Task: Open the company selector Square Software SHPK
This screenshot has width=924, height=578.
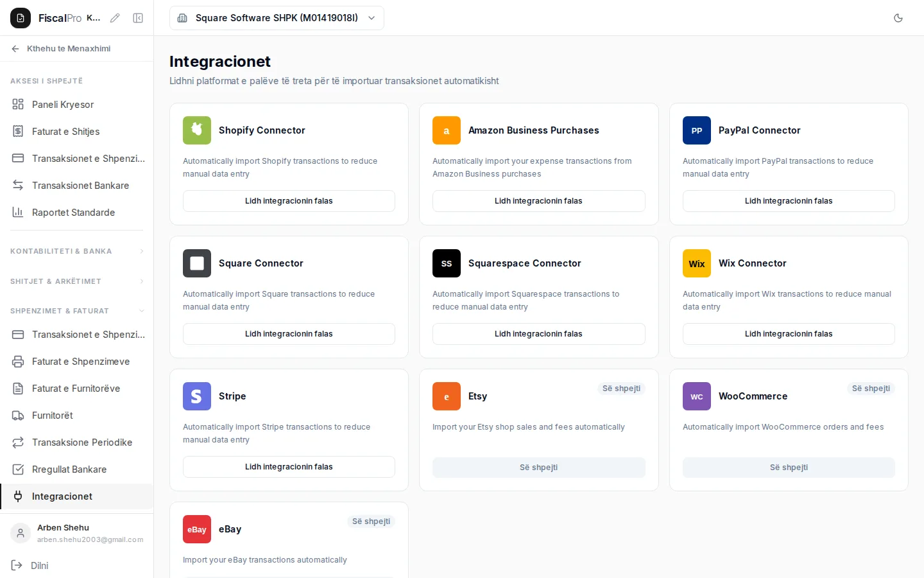Action: pos(277,18)
